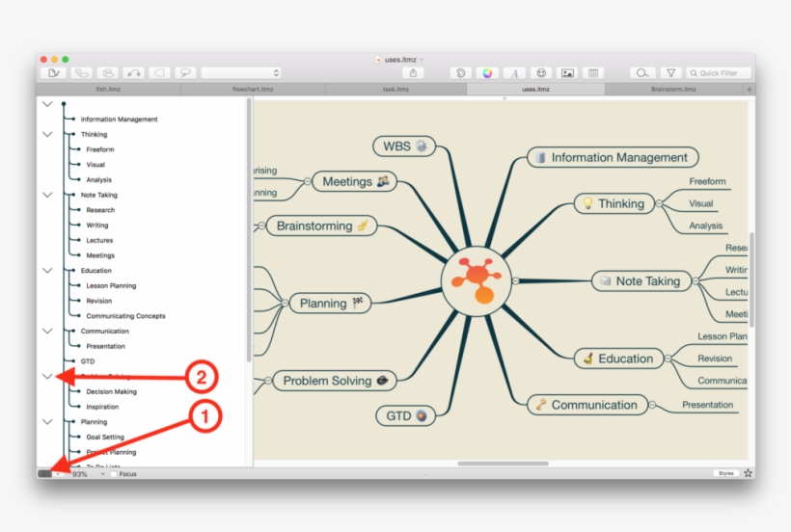Click the magnifier search toolbar icon
This screenshot has height=532, width=791.
[x=642, y=73]
